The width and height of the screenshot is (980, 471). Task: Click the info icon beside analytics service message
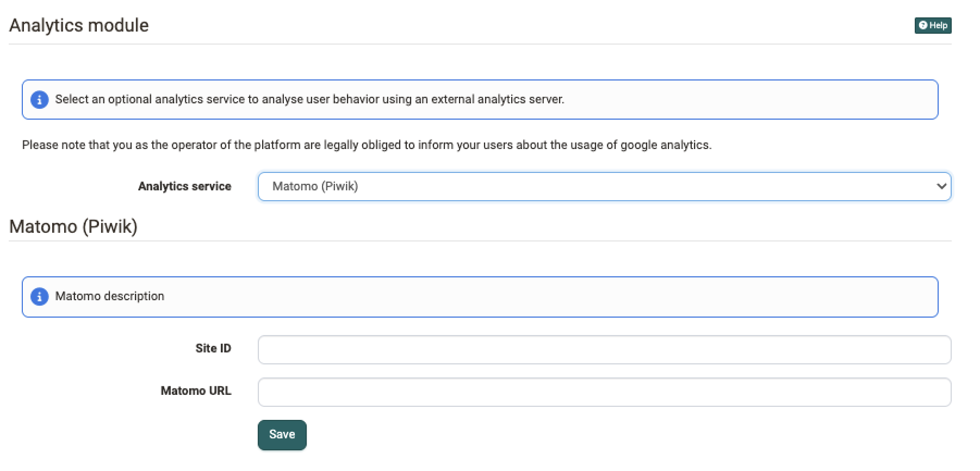pyautogui.click(x=39, y=100)
